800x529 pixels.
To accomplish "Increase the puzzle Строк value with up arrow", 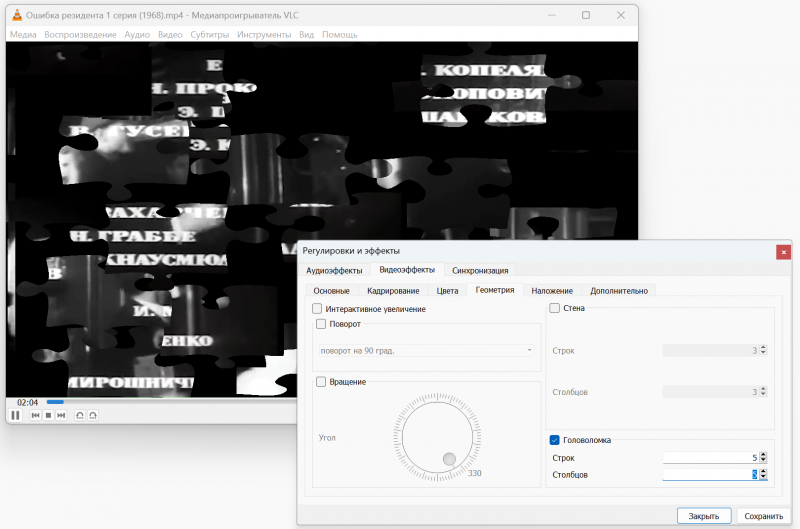I will (x=764, y=455).
